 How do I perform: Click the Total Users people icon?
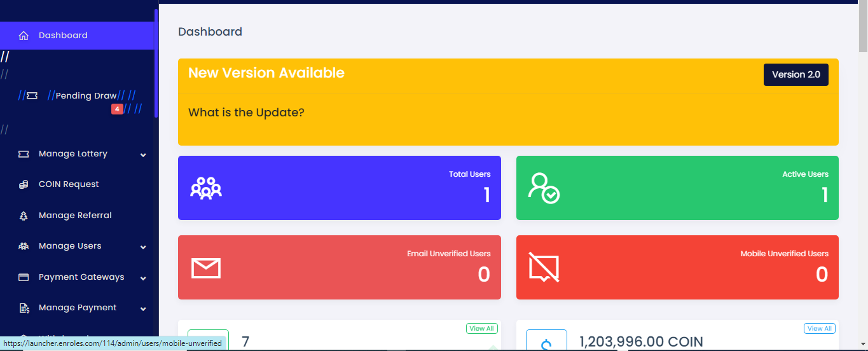pos(206,188)
